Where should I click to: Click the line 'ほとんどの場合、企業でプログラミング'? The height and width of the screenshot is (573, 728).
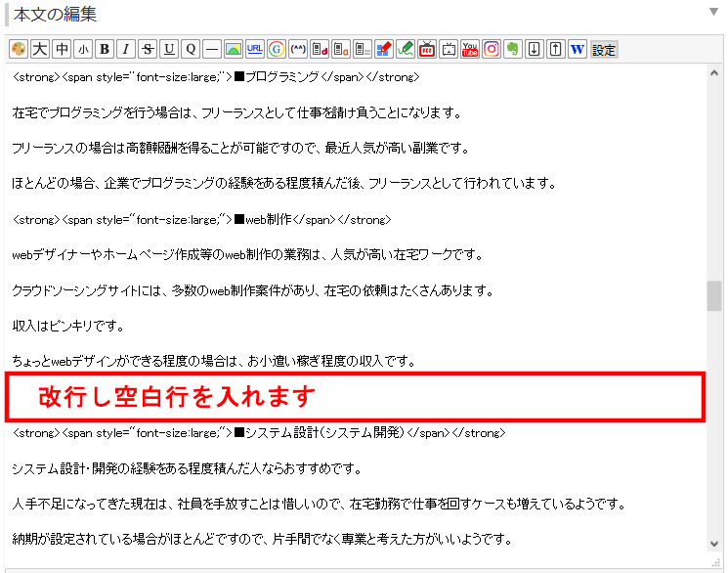[284, 183]
